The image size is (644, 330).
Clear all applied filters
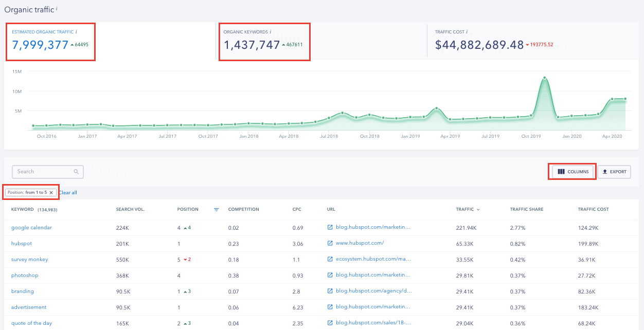pyautogui.click(x=68, y=193)
